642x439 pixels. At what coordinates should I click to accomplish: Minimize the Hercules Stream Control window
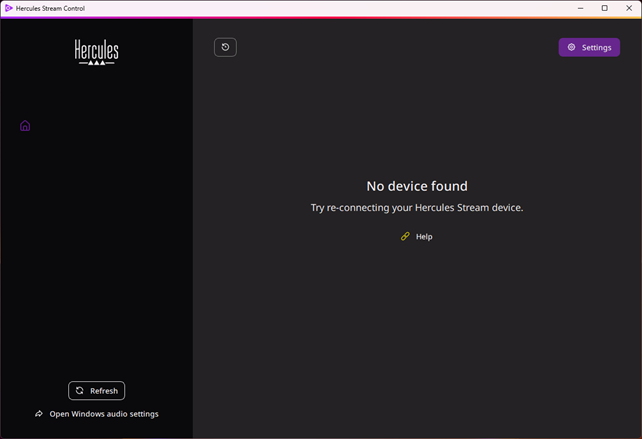[581, 8]
